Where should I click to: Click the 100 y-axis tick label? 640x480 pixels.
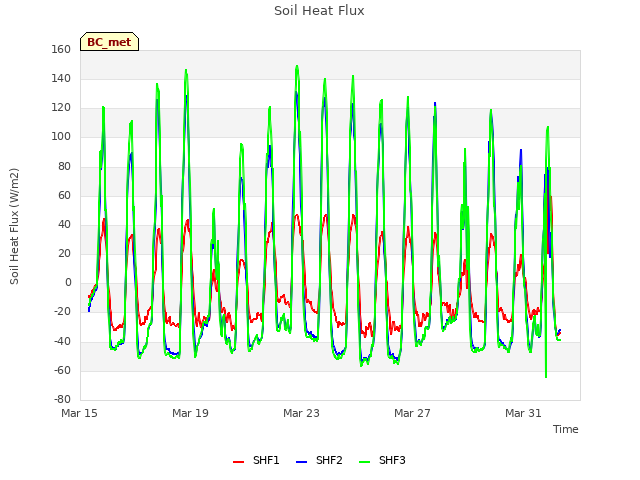pyautogui.click(x=61, y=137)
